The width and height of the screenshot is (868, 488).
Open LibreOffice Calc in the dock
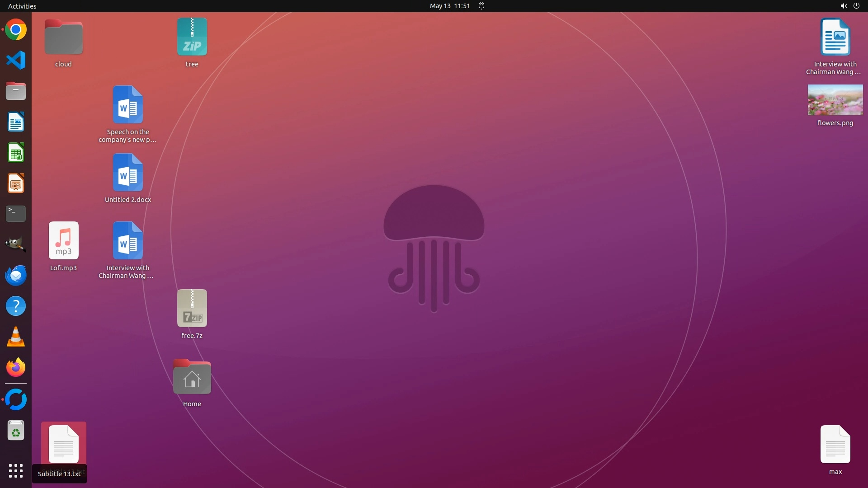point(16,153)
